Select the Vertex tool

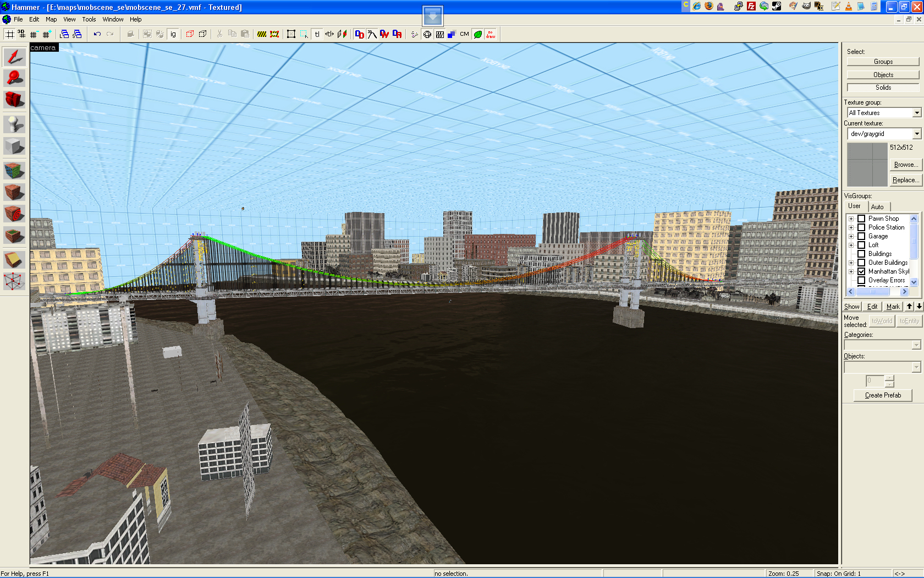[14, 281]
